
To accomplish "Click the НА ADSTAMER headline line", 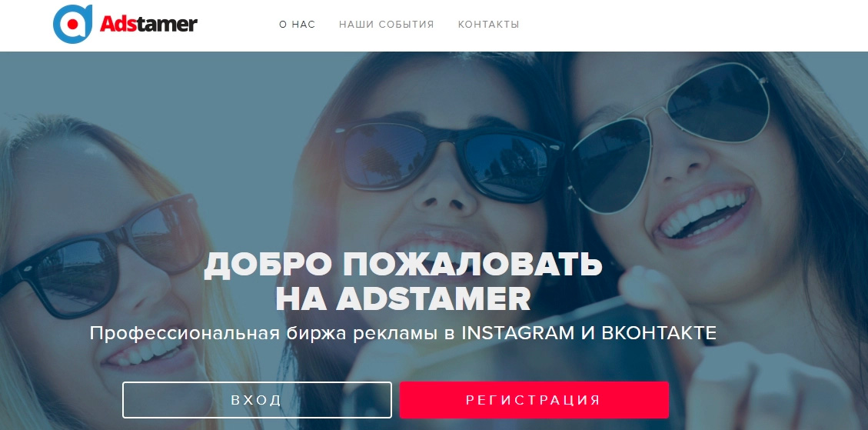I will pos(403,298).
